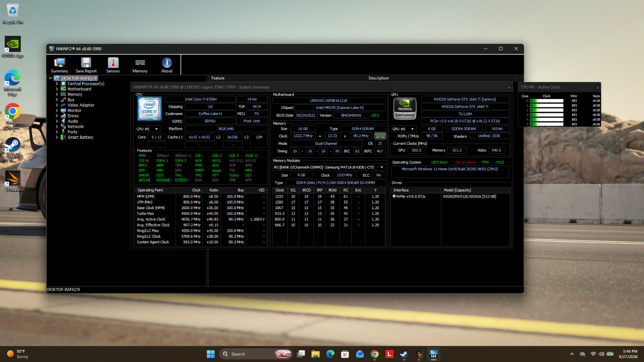Open the Lenovo app on the taskbar
This screenshot has height=362, width=644.
click(389, 354)
